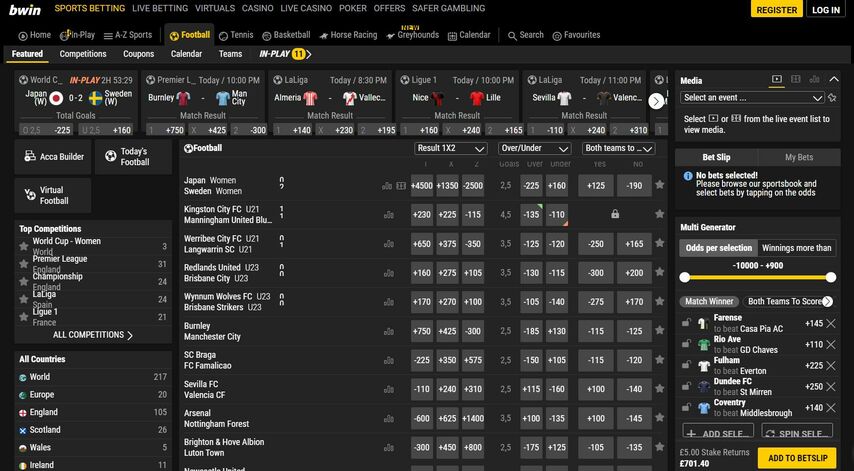Image resolution: width=854 pixels, height=471 pixels.
Task: Select Arsenal win odds -600
Action: 422,418
